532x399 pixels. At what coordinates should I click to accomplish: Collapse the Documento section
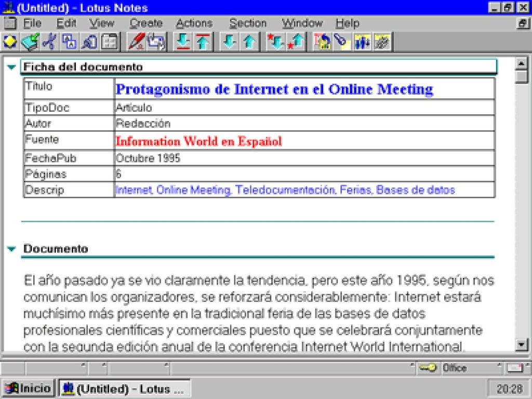pyautogui.click(x=10, y=248)
